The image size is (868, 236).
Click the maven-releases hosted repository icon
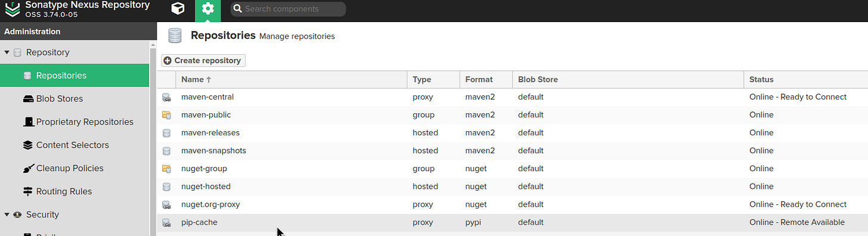[166, 132]
